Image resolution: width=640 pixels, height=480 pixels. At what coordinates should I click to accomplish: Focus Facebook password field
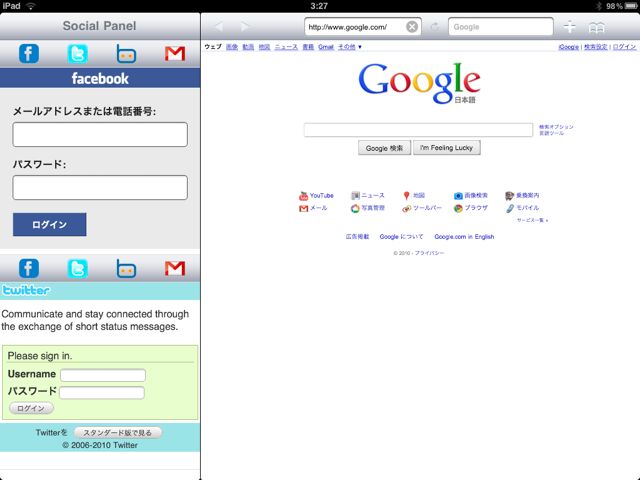click(x=100, y=187)
